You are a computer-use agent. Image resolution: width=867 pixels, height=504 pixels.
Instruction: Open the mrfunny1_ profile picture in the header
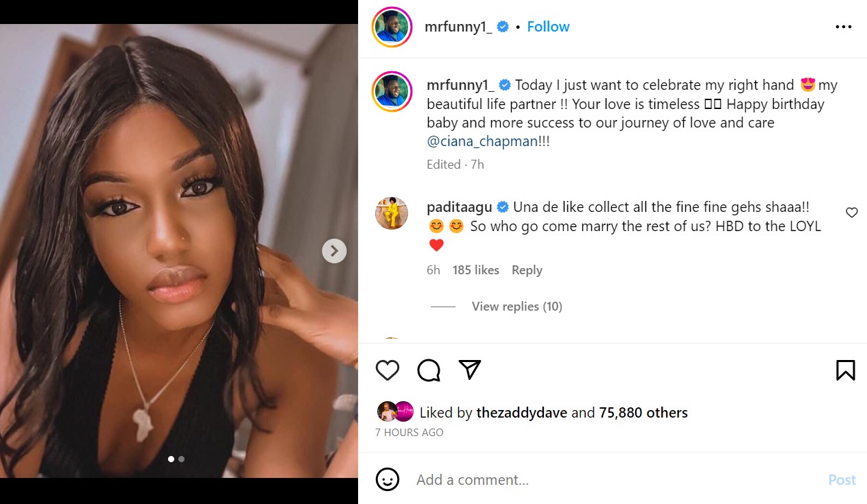pos(392,27)
